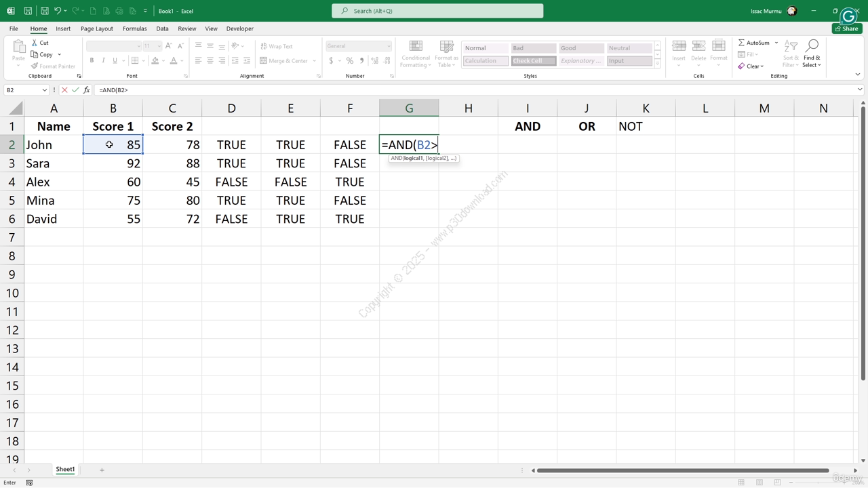Open the Formulas ribbon tab
The height and width of the screenshot is (488, 868).
click(x=134, y=28)
